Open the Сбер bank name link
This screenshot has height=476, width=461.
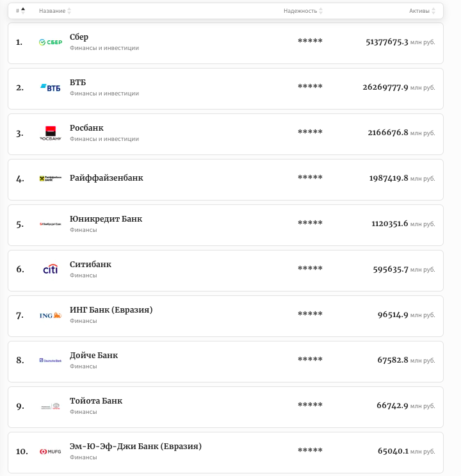click(x=79, y=37)
